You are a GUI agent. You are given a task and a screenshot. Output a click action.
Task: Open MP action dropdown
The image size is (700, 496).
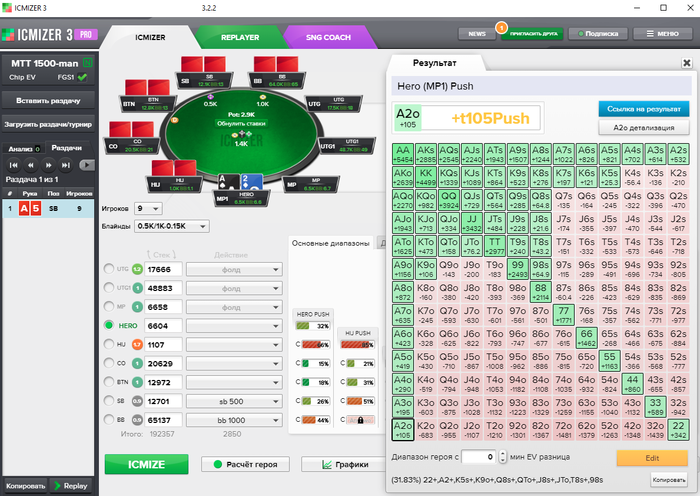pyautogui.click(x=234, y=307)
